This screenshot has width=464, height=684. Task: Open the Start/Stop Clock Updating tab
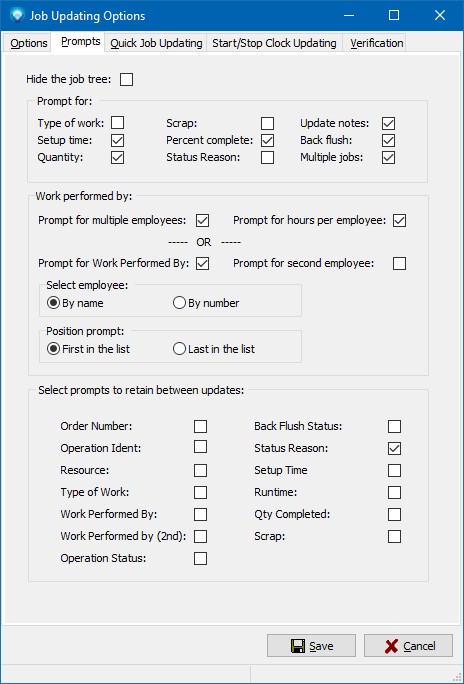274,43
